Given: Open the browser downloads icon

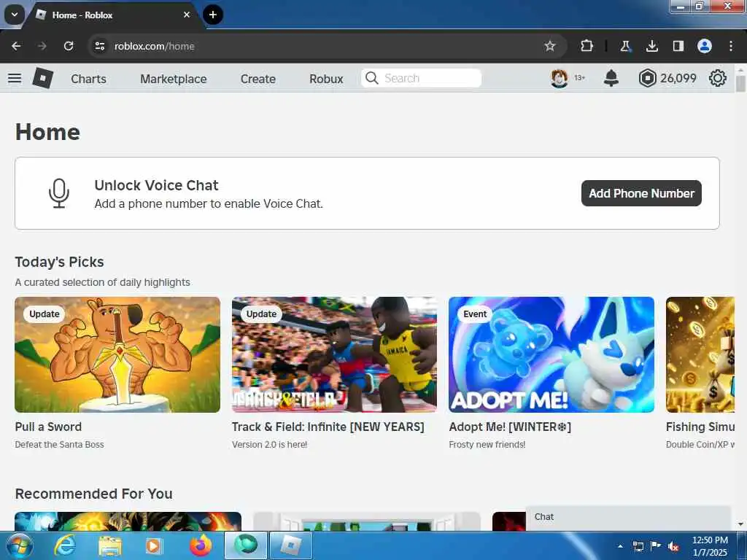Looking at the screenshot, I should (x=651, y=46).
